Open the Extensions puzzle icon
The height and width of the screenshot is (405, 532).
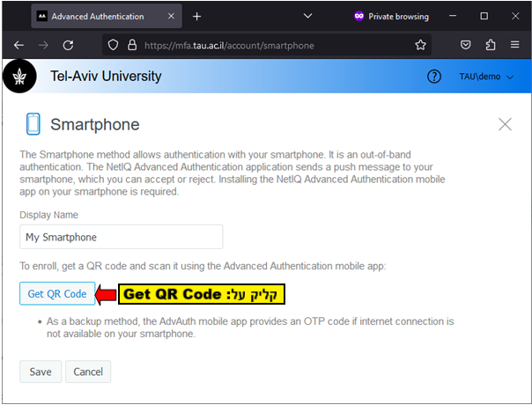pyautogui.click(x=490, y=45)
